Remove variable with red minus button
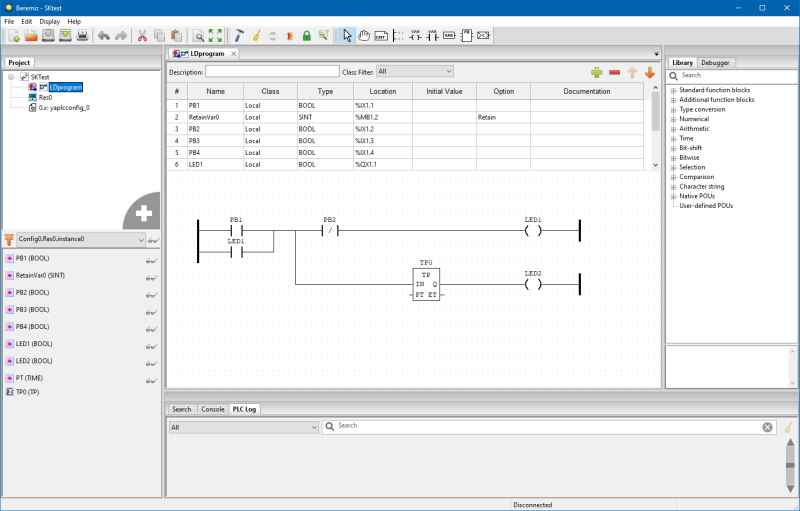Viewport: 800px width, 511px height. [x=615, y=73]
